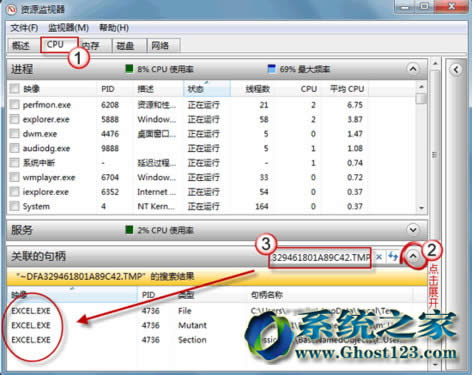Select explorer.exe process name
The image size is (472, 375).
point(46,119)
